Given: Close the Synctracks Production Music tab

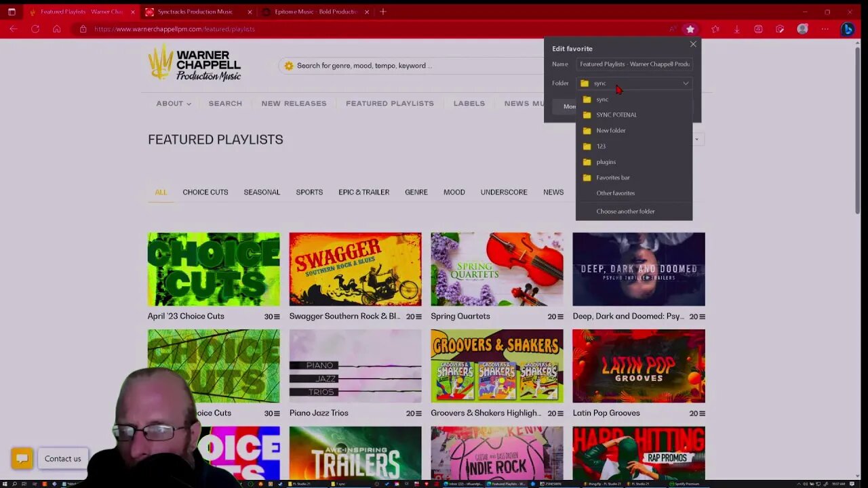Looking at the screenshot, I should point(250,12).
